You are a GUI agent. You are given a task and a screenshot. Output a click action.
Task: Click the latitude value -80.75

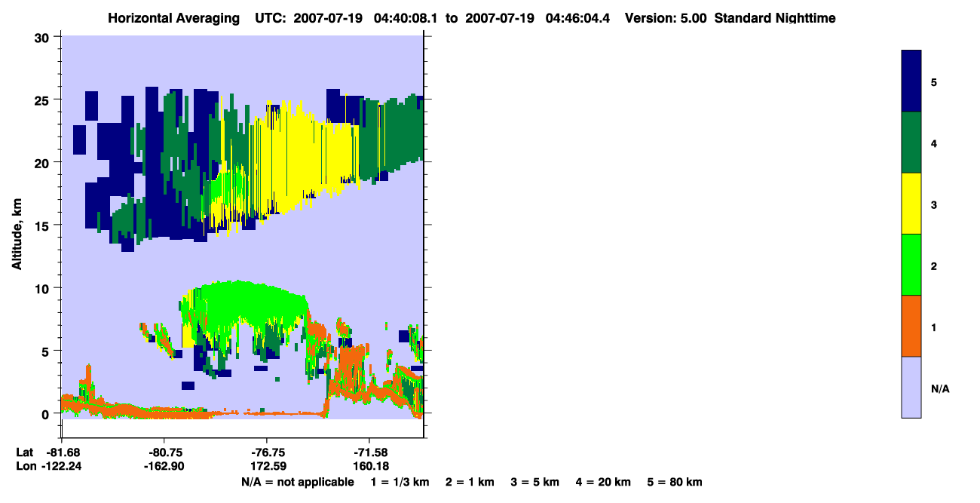164,452
